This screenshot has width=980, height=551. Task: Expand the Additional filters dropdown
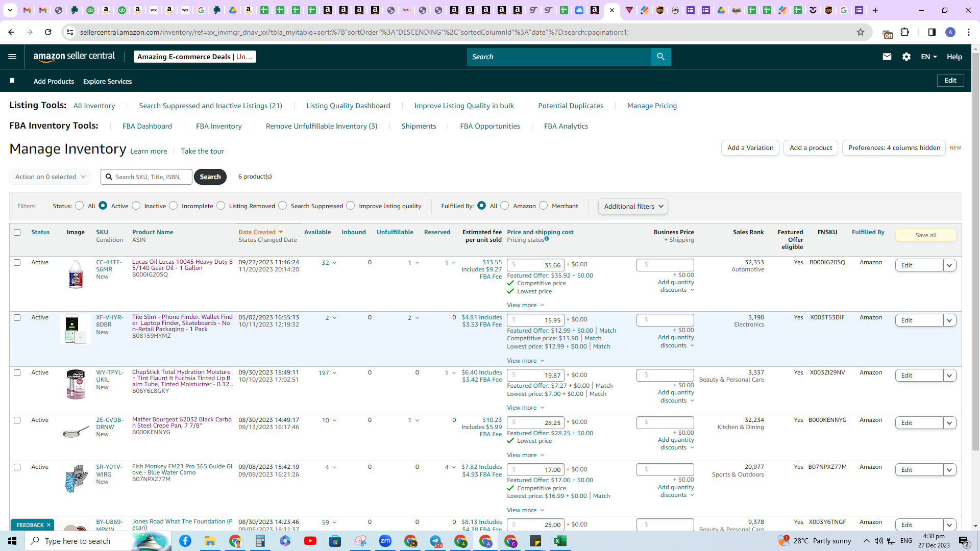click(x=633, y=206)
